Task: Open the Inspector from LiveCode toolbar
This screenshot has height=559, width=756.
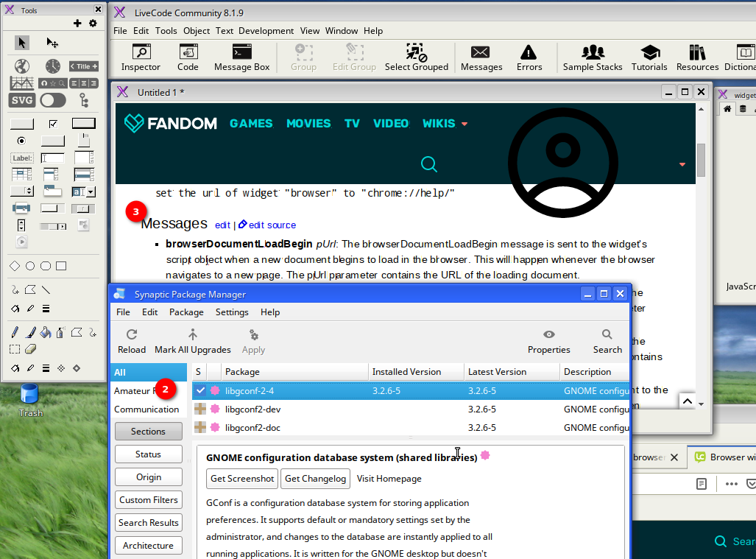Action: tap(141, 57)
